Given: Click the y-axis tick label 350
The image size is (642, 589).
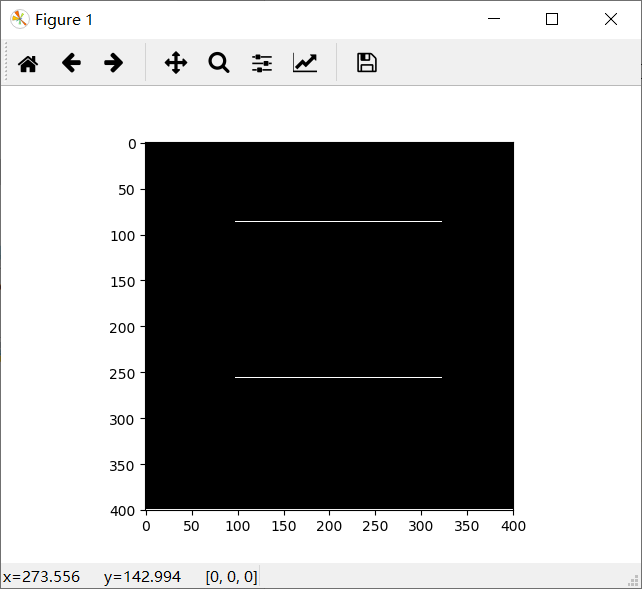Looking at the screenshot, I should pos(122,466).
